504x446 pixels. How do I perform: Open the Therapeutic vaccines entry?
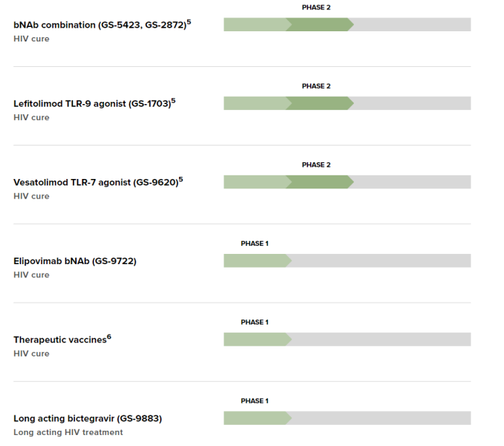60,340
